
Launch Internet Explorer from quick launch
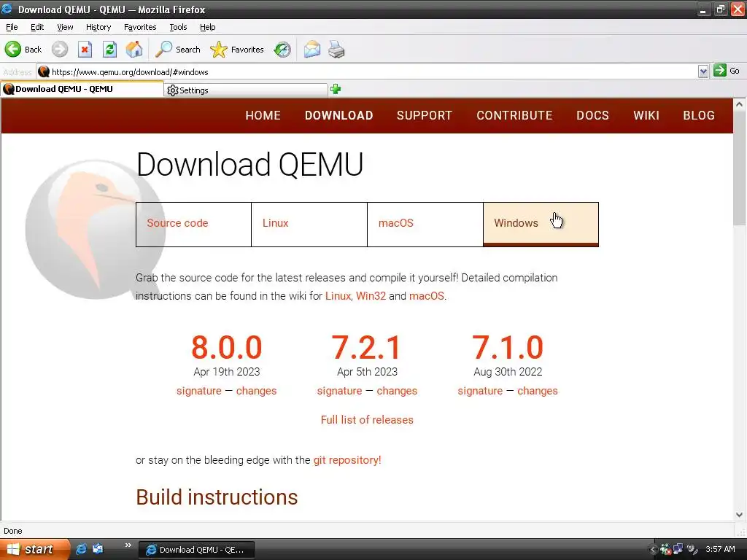(82, 549)
